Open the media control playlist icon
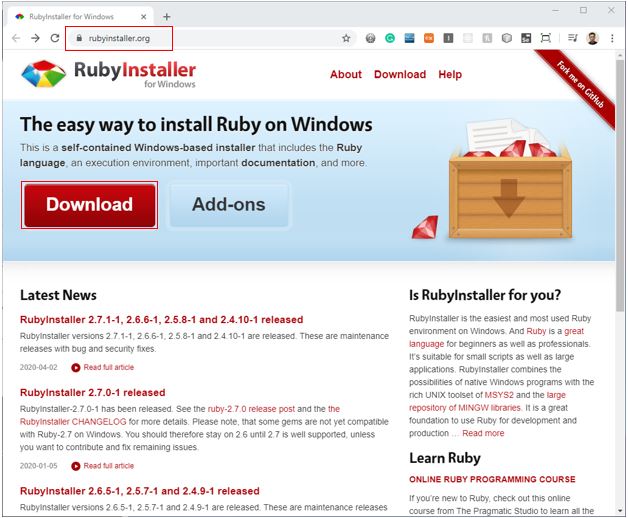This screenshot has width=628, height=518. click(x=572, y=38)
